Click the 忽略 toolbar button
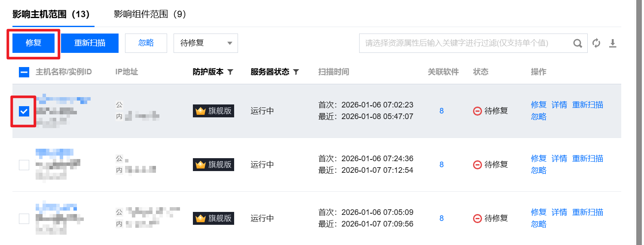 click(x=146, y=43)
